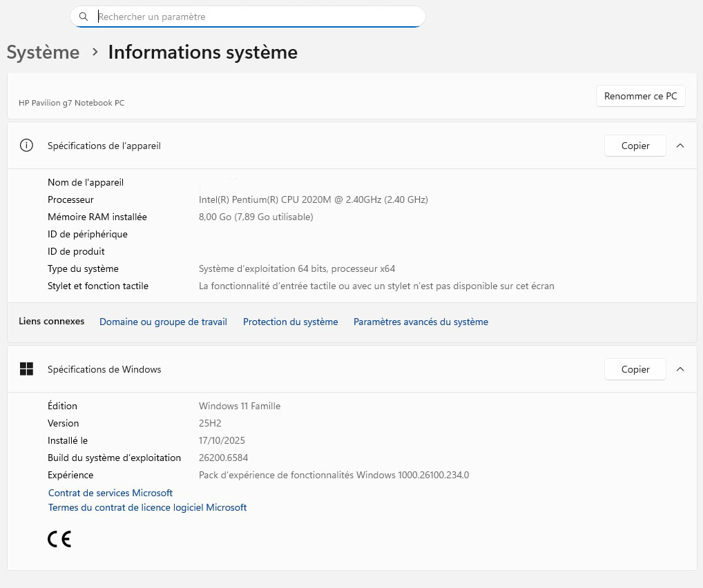Open the 'Contrat de services Microsoft' link
703x588 pixels.
(x=110, y=493)
